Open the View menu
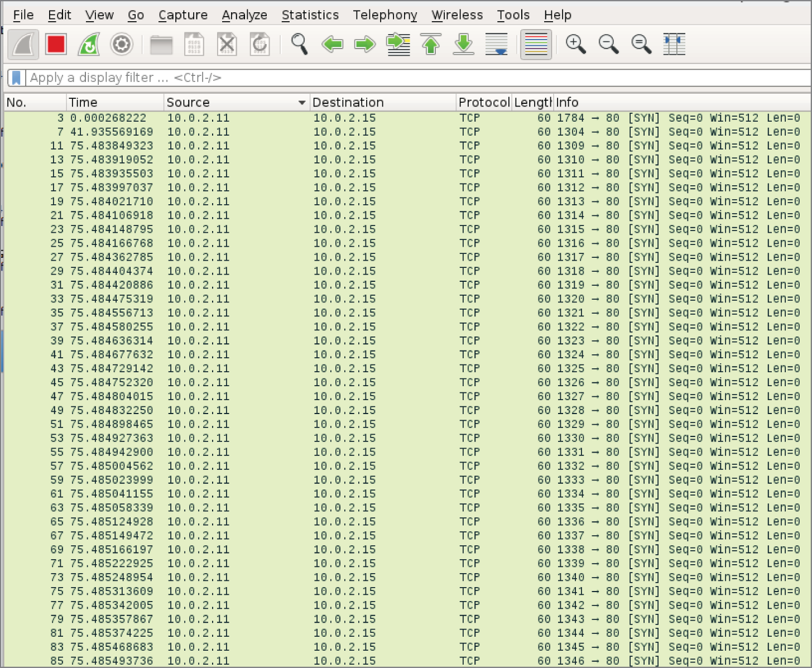812x668 pixels. pos(99,15)
